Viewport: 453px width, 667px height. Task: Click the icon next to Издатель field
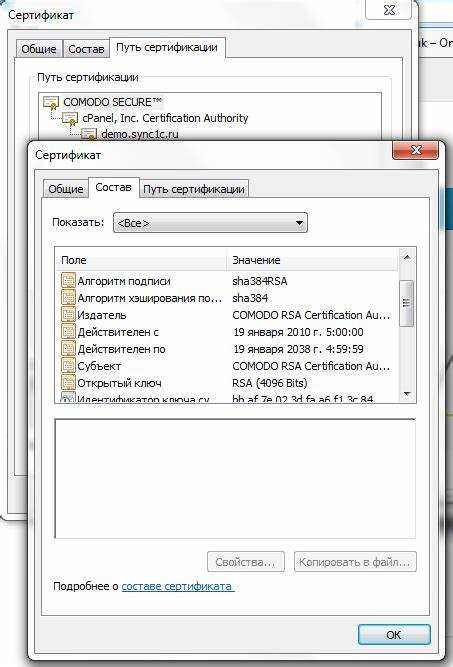pyautogui.click(x=68, y=315)
